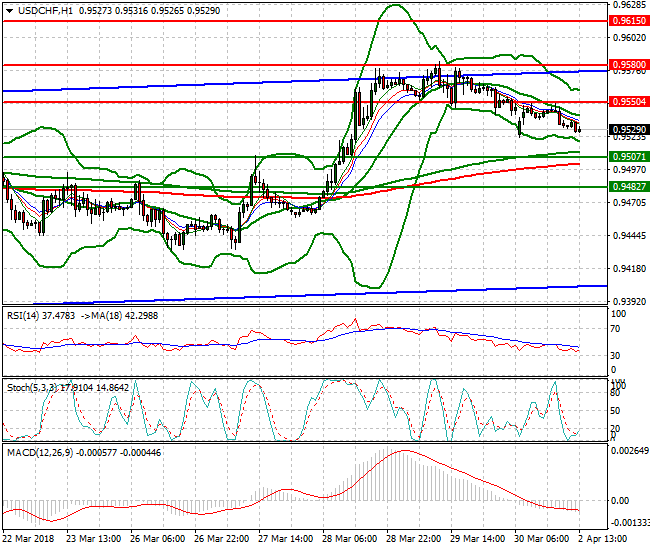Select the 27 Mar 14:00 time axis label

coord(286,539)
